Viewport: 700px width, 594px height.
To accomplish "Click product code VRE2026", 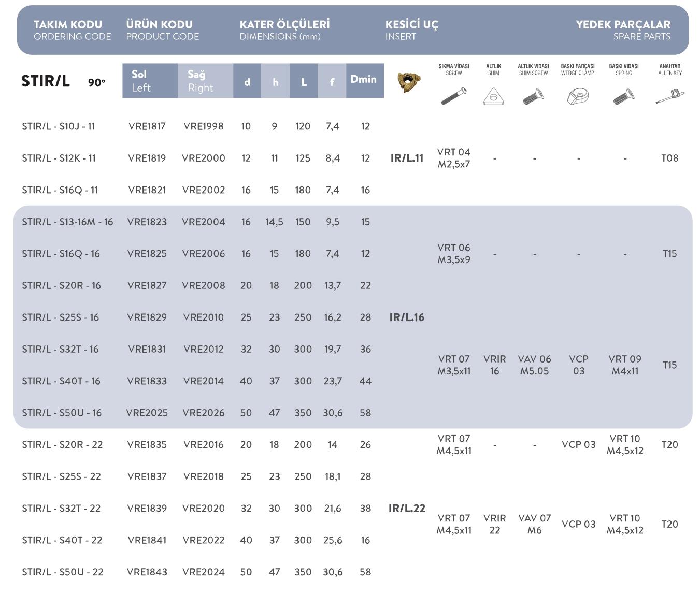I will point(203,413).
